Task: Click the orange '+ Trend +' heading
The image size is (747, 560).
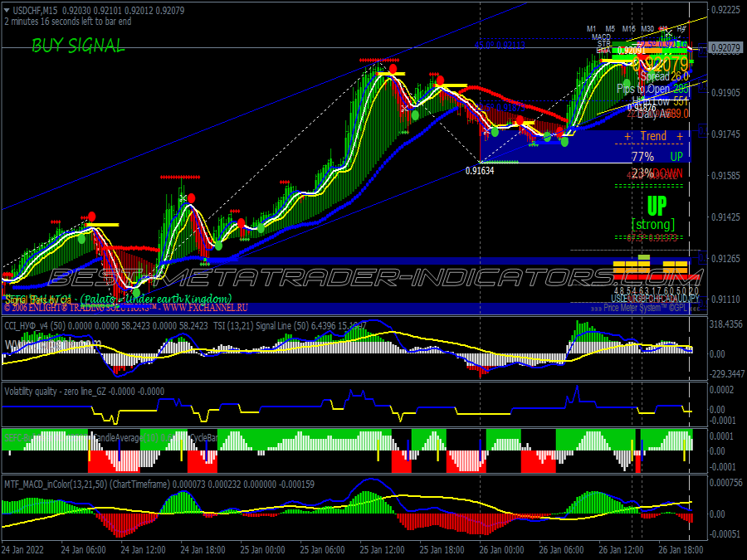Action: click(x=653, y=136)
